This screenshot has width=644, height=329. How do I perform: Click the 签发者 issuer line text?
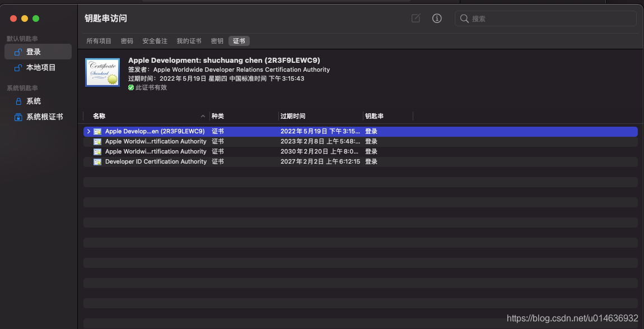point(229,69)
